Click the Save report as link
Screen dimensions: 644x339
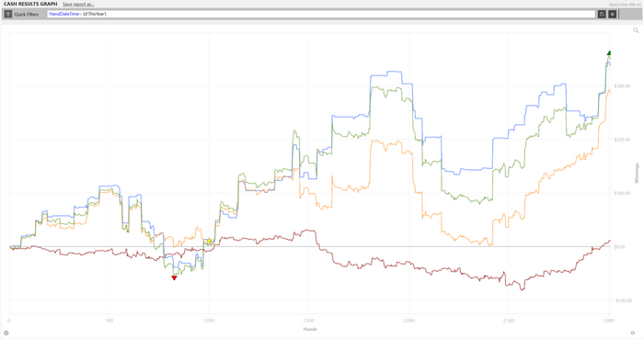[x=78, y=4]
